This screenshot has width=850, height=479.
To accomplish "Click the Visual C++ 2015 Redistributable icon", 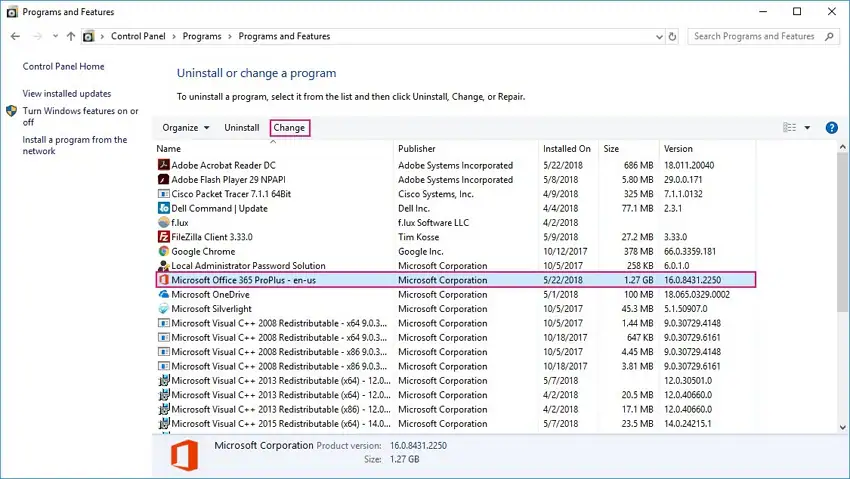I will [x=163, y=423].
